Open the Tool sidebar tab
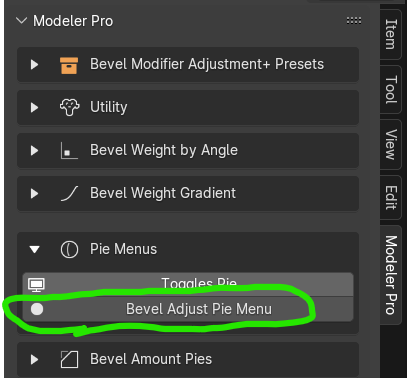The image size is (407, 378). click(391, 90)
